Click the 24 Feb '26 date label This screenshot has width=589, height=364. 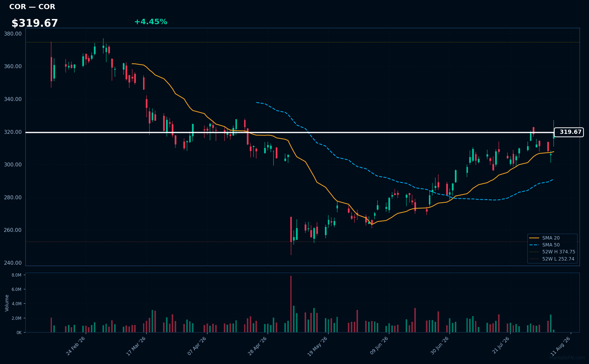click(75, 346)
